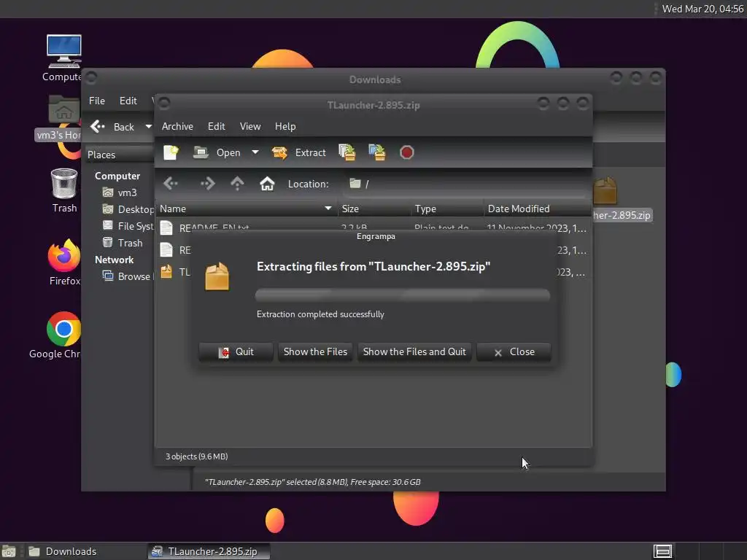
Task: Click the Add files to archive icon
Action: [x=347, y=152]
